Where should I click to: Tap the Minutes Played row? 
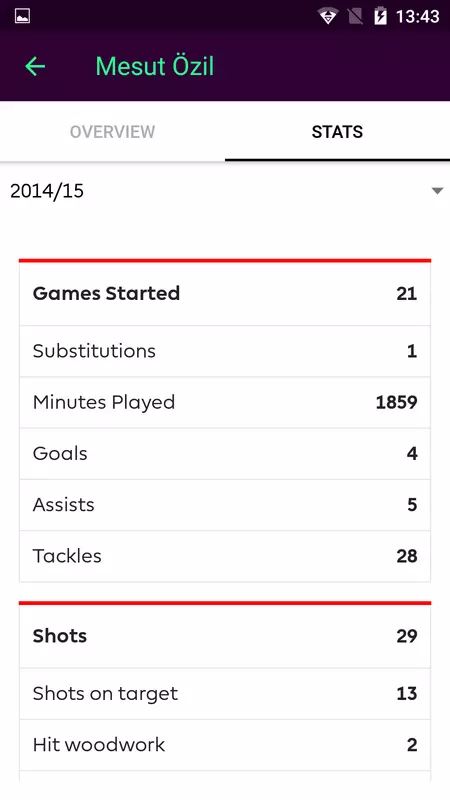pyautogui.click(x=225, y=403)
